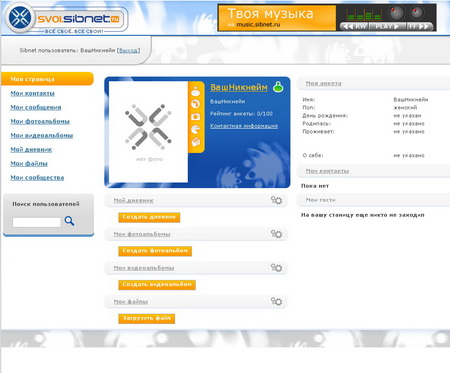Follow the Контактная информация link
450x373 pixels.
pos(244,126)
